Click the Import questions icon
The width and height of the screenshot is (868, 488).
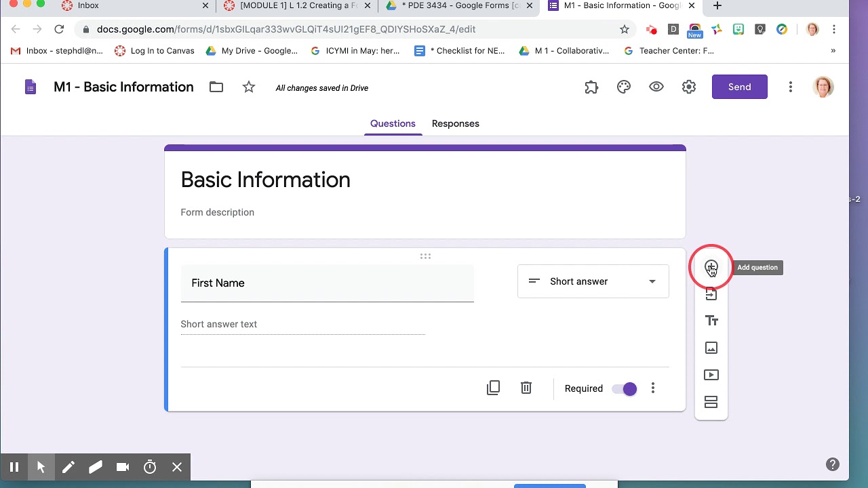pyautogui.click(x=711, y=294)
